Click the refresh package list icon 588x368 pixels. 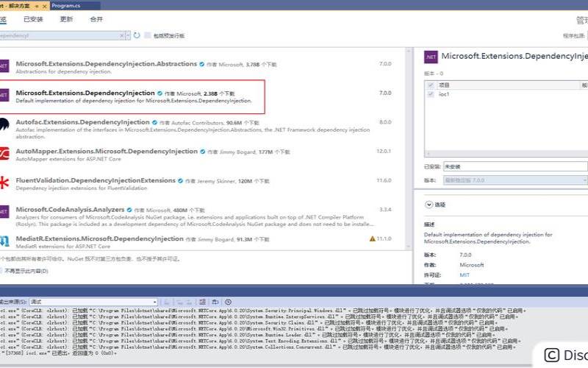(137, 35)
